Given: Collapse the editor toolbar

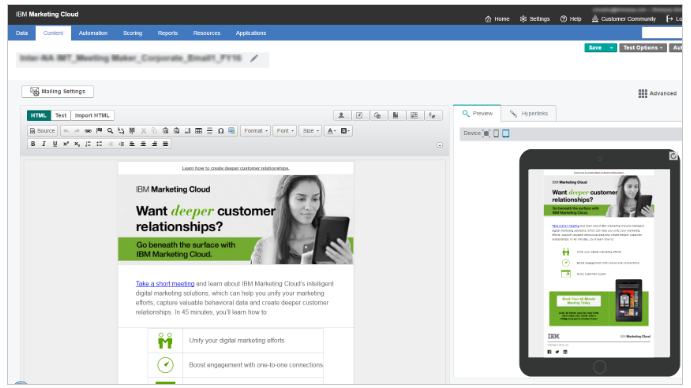Looking at the screenshot, I should (x=439, y=145).
